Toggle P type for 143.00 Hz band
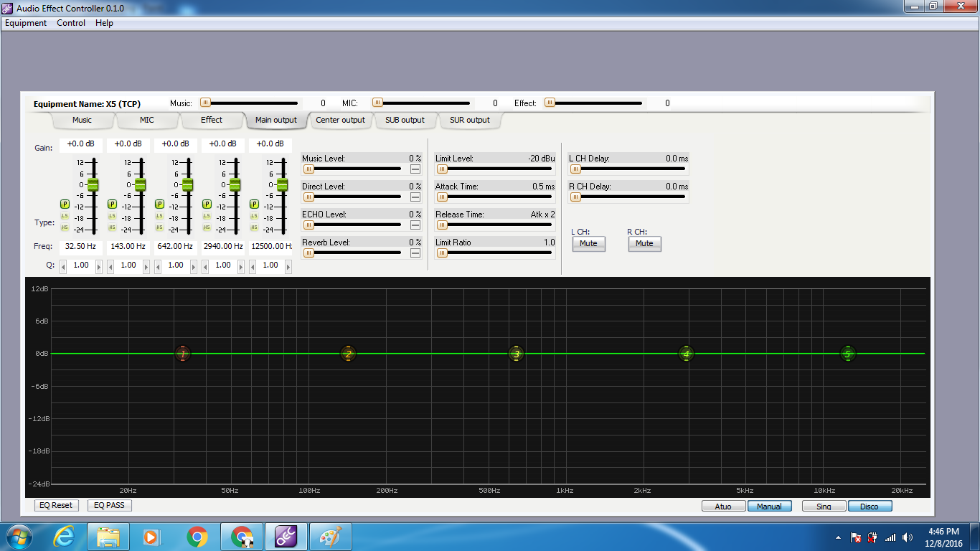Viewport: 980px width, 551px height. 112,204
